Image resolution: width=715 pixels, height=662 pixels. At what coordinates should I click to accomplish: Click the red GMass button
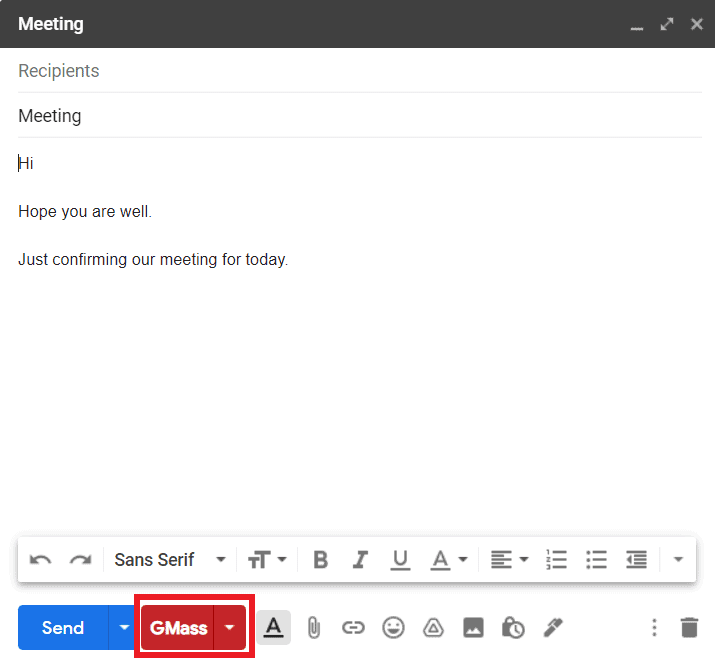[178, 628]
